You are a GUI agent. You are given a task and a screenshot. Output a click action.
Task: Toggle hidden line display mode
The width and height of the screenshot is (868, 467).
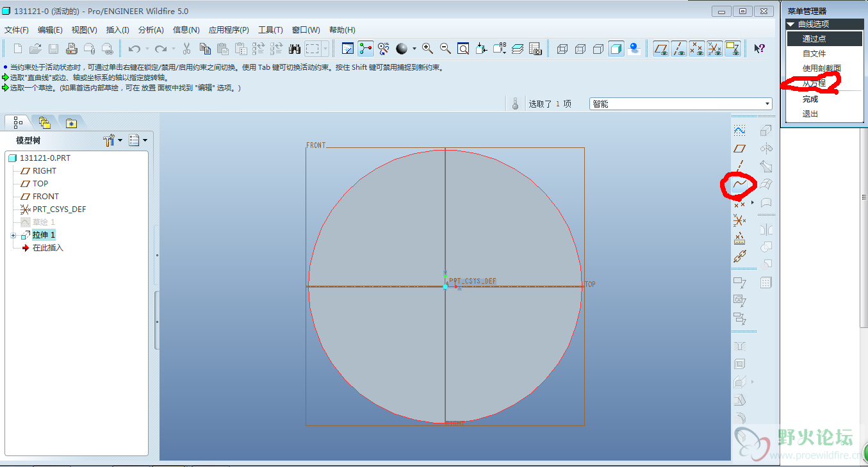point(580,49)
